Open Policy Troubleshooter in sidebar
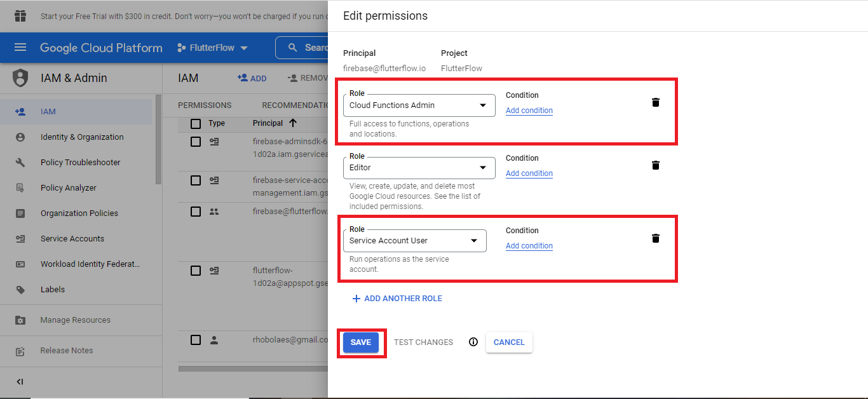Image resolution: width=868 pixels, height=399 pixels. pos(76,163)
